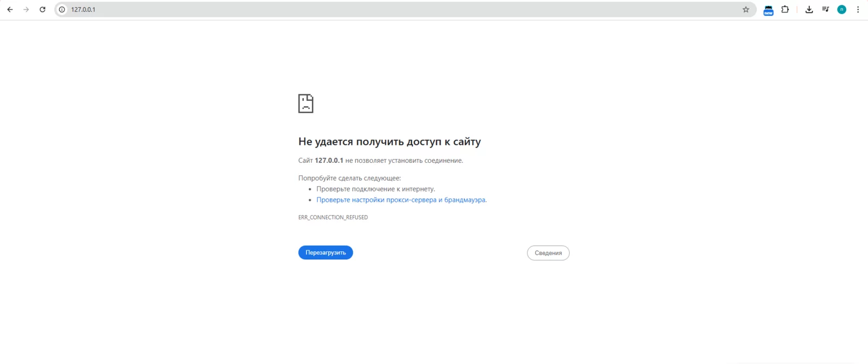
Task: Open the proxy and firewall settings link
Action: click(401, 200)
